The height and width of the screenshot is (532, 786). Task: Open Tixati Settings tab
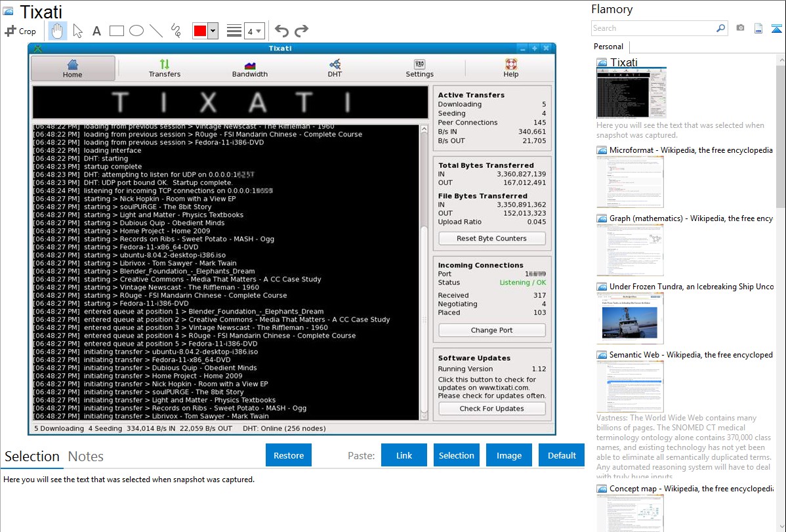coord(419,69)
